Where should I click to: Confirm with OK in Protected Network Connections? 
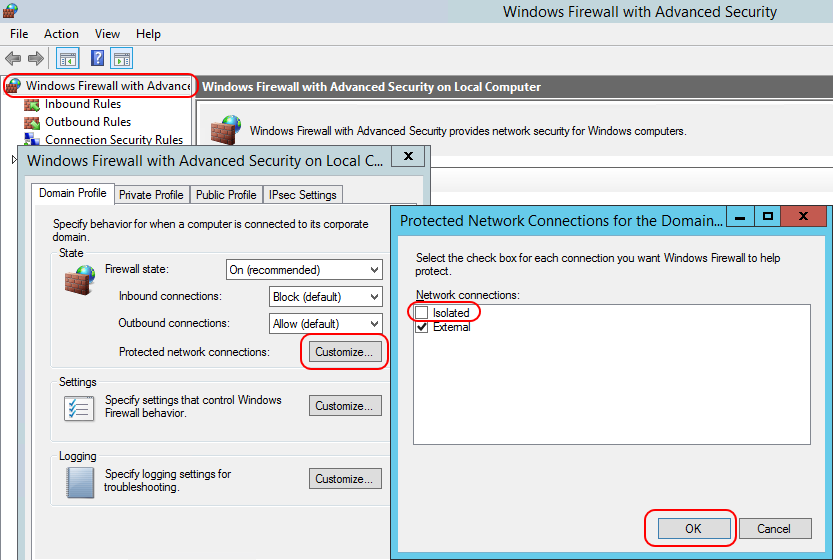(693, 529)
